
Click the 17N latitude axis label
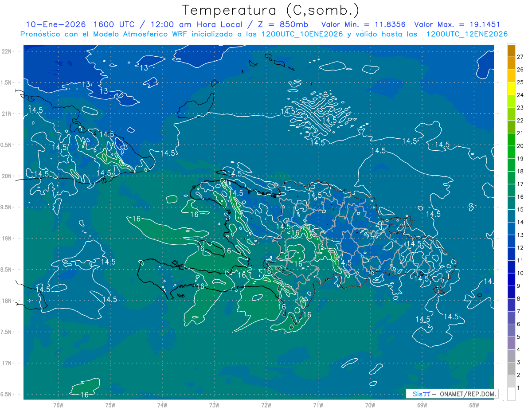(7, 363)
